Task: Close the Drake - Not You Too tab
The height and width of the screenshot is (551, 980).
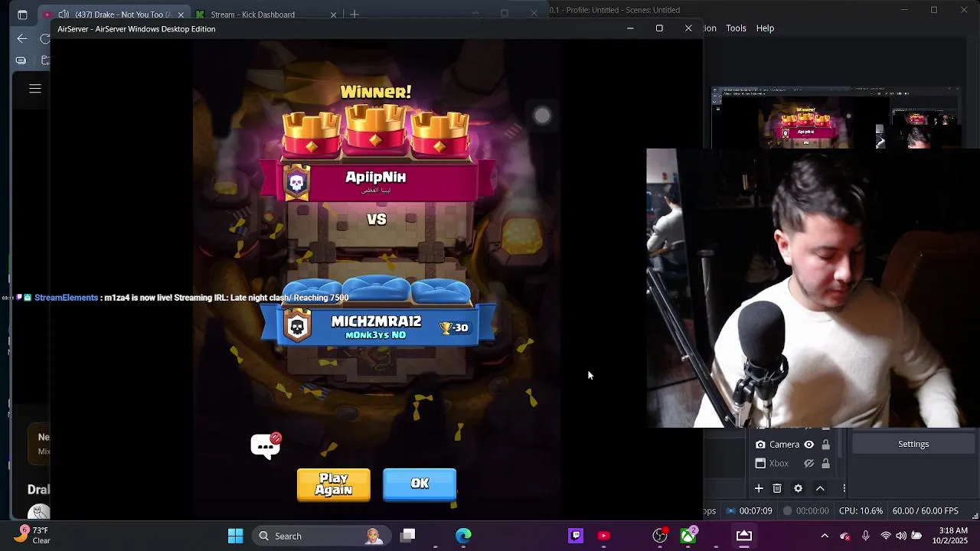Action: (x=181, y=15)
